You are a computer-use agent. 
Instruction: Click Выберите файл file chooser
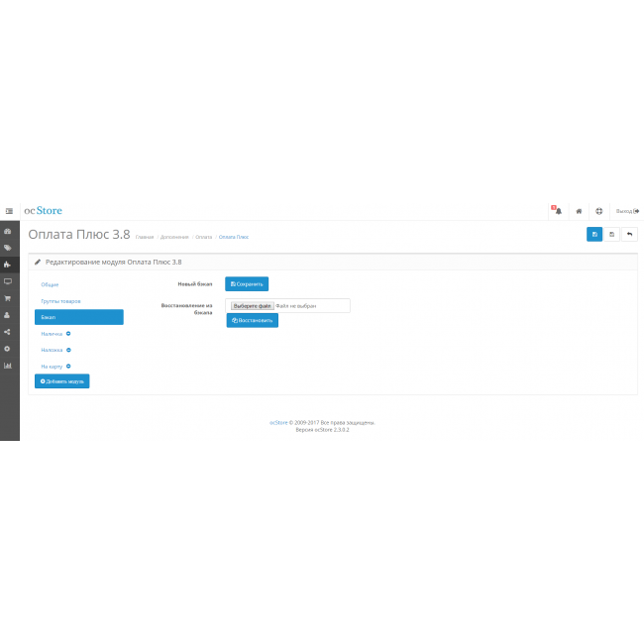(252, 306)
